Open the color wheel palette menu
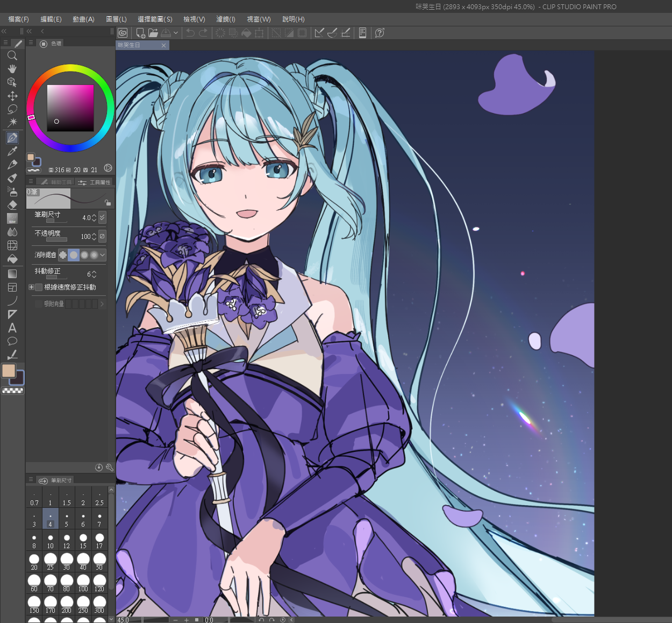This screenshot has height=623, width=672. click(31, 43)
